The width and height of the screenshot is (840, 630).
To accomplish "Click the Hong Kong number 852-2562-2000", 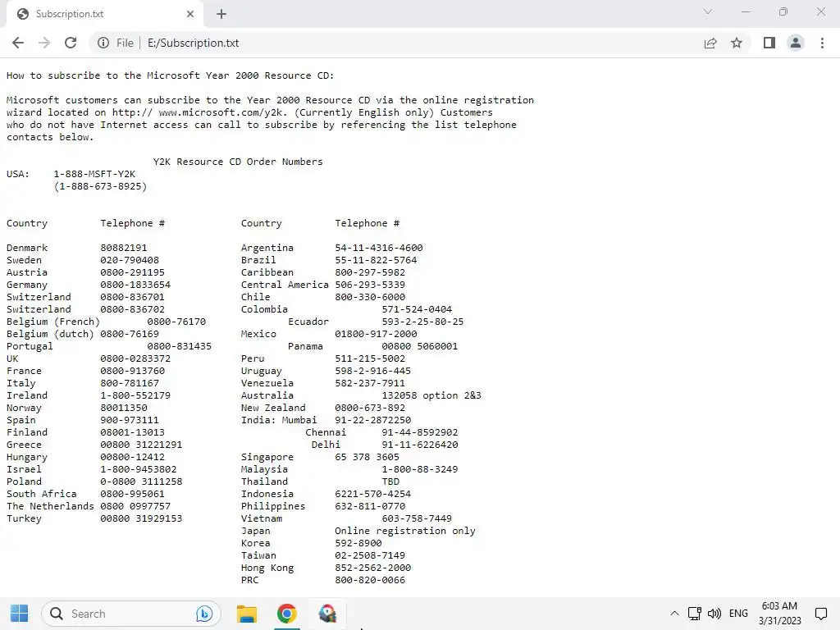I will point(373,568).
